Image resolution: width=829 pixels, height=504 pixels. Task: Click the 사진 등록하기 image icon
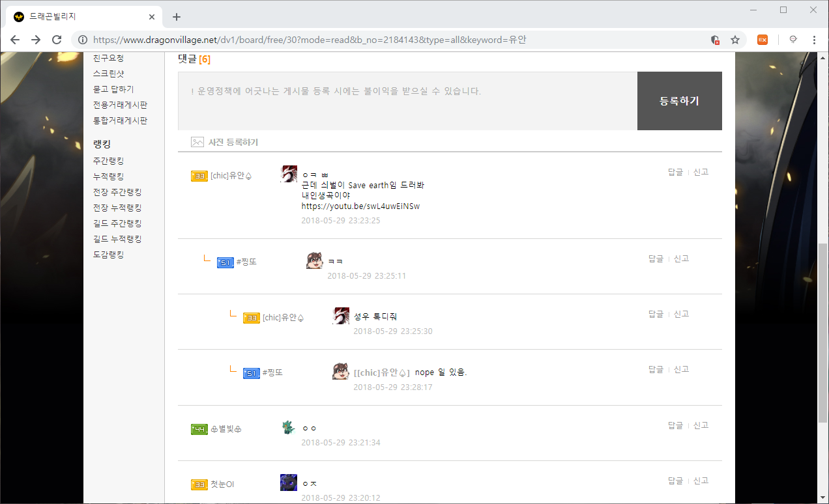click(197, 142)
